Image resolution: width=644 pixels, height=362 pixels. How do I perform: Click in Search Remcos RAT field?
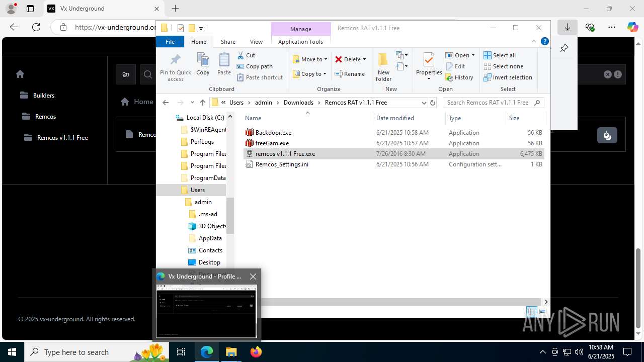[x=493, y=103]
